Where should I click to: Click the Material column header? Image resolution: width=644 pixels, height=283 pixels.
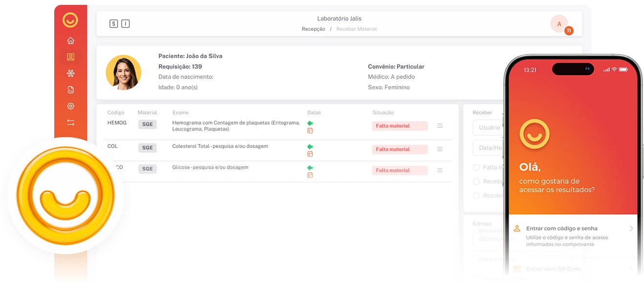[x=148, y=113]
